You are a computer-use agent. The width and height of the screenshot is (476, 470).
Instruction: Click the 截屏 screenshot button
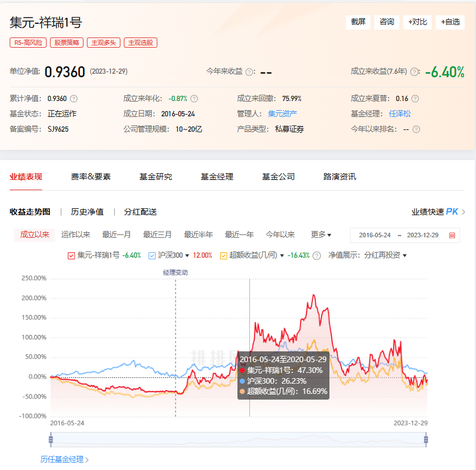(x=358, y=22)
